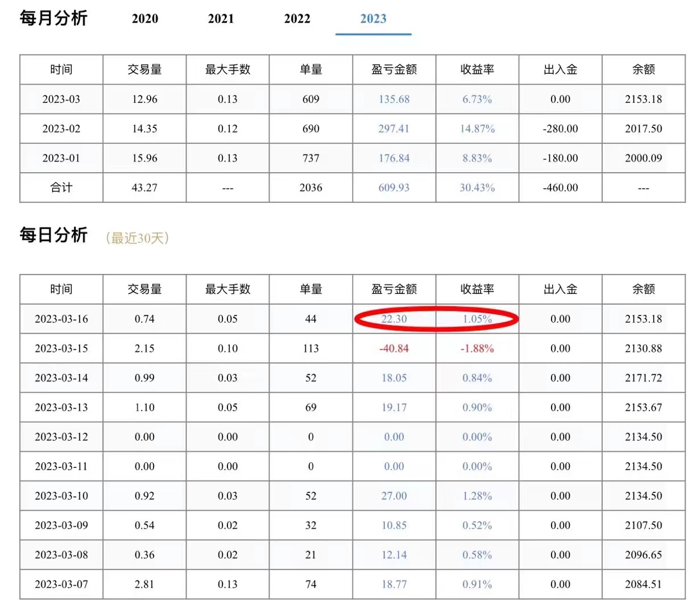Click the daily table 余额 column header
This screenshot has height=614, width=700.
point(643,289)
